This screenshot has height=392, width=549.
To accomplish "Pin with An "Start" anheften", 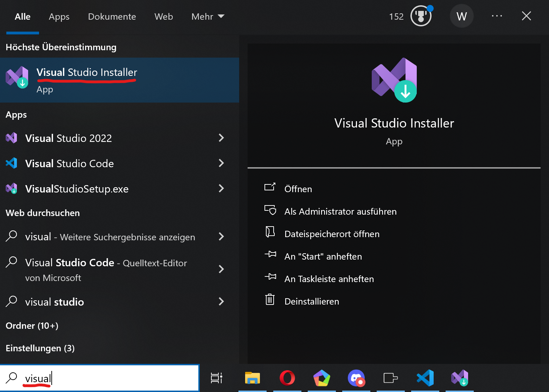I will point(323,256).
